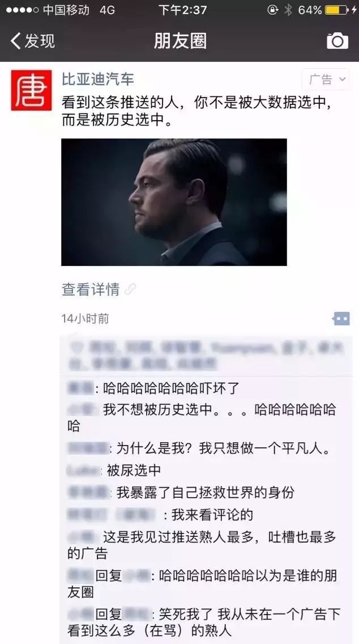Viewport: 359px width, 644px height.
Task: Tap the link chain icon beside 查看详情
Action: pyautogui.click(x=130, y=289)
